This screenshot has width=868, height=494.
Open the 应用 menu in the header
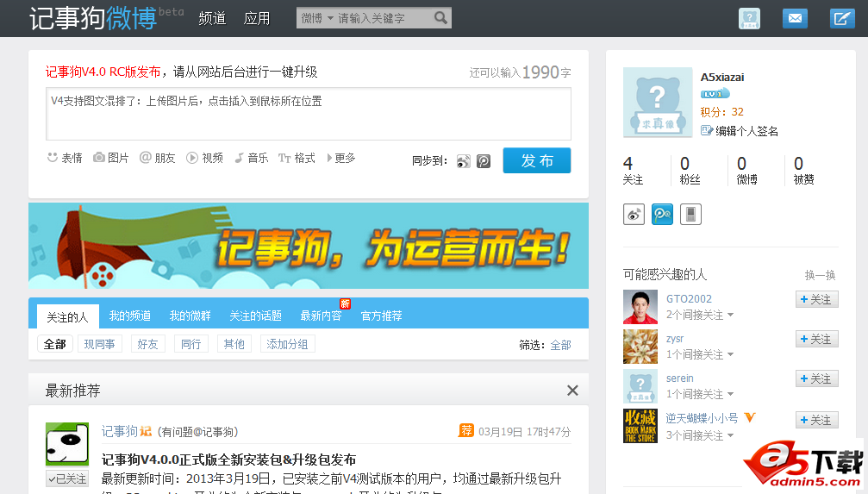coord(257,18)
